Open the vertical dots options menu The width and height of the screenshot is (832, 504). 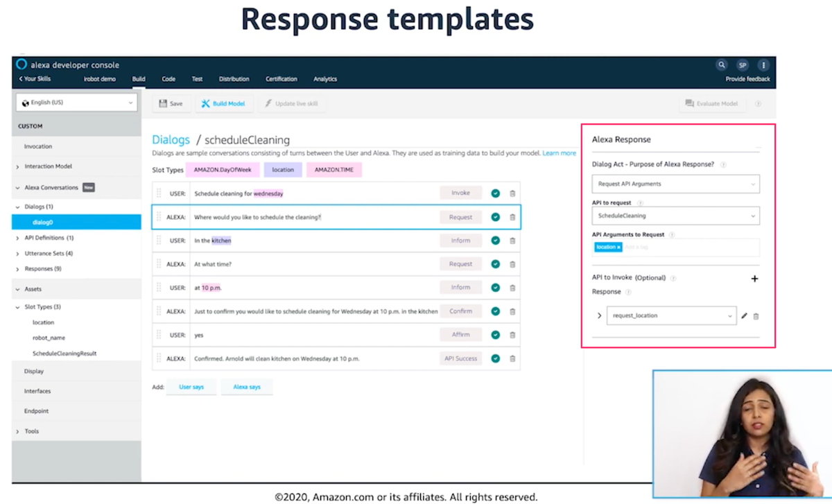[763, 65]
